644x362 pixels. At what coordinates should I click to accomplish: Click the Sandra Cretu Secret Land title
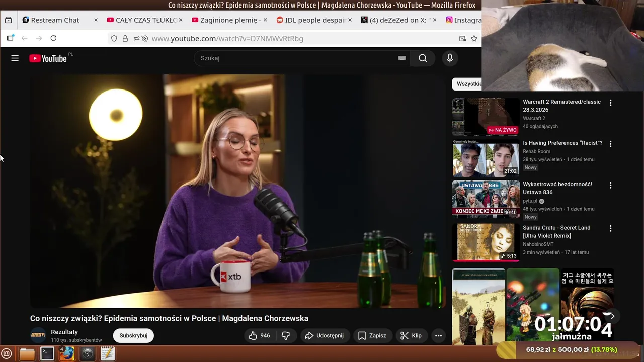(x=556, y=232)
